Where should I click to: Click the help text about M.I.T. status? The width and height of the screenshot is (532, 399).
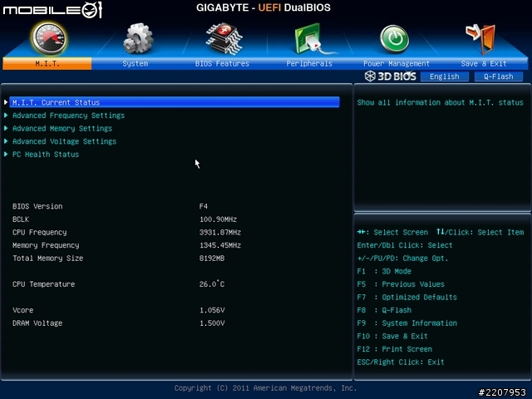(x=440, y=102)
